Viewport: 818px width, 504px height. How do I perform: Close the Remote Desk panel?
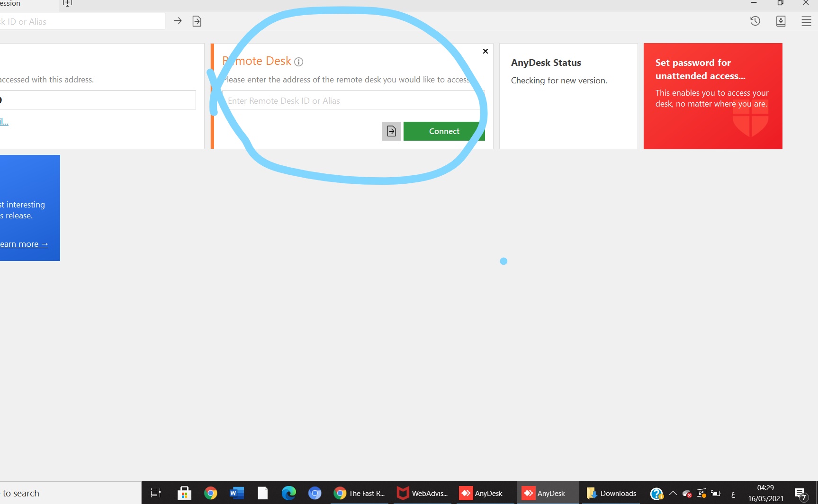(x=485, y=51)
